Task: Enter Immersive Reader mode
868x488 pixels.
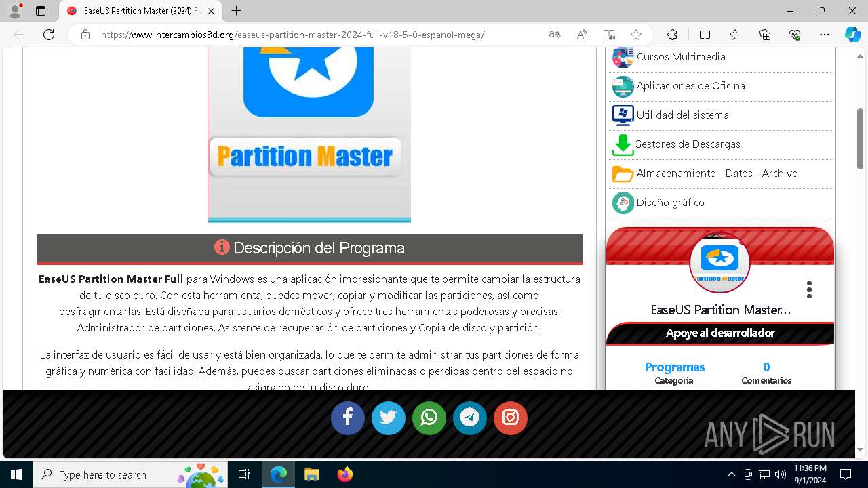Action: (x=609, y=35)
